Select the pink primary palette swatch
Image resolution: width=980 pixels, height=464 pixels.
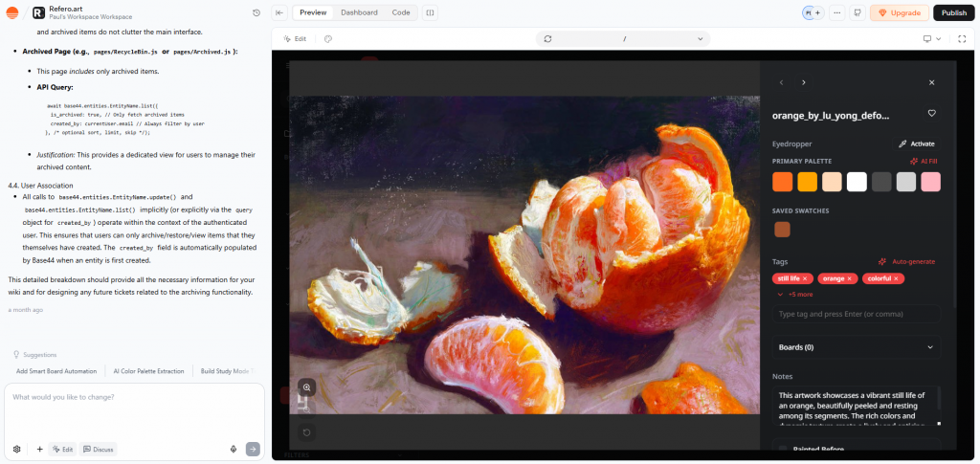tap(930, 182)
